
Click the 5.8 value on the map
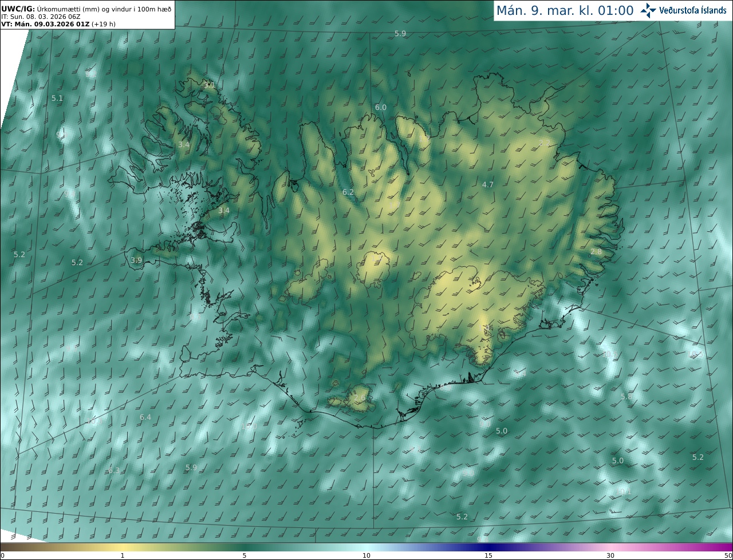tap(626, 396)
